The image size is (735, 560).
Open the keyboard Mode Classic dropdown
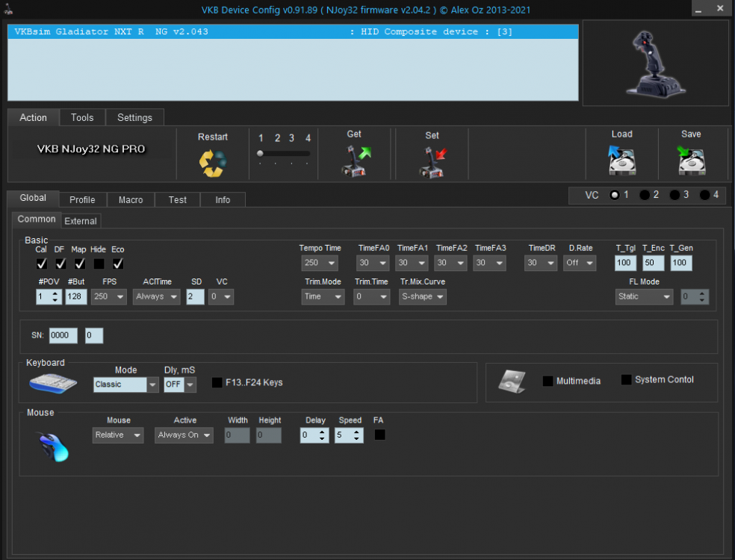tap(125, 385)
